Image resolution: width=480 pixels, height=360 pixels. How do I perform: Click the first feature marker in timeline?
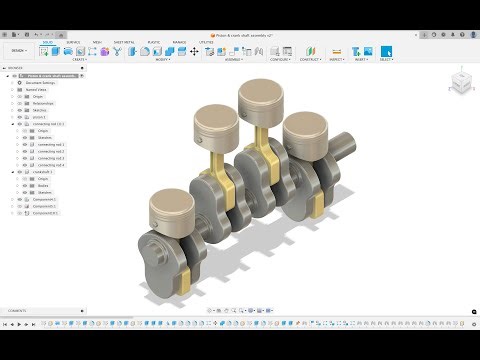[43, 323]
